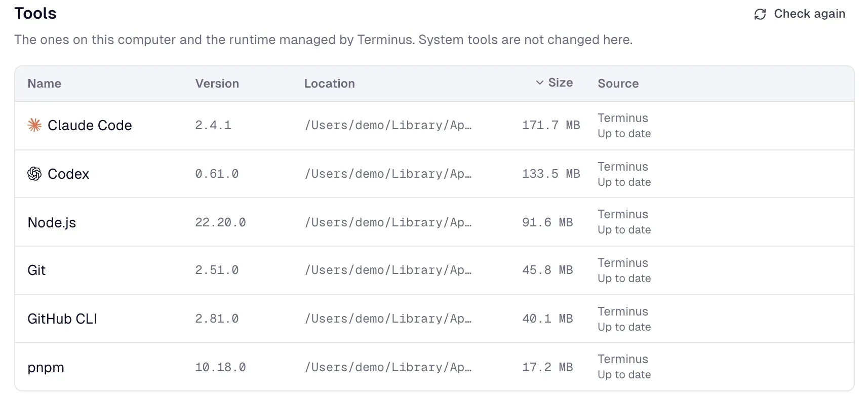Screen dimensions: 868x394
Task: Click the 171.7 MB size value
Action: pyautogui.click(x=551, y=125)
